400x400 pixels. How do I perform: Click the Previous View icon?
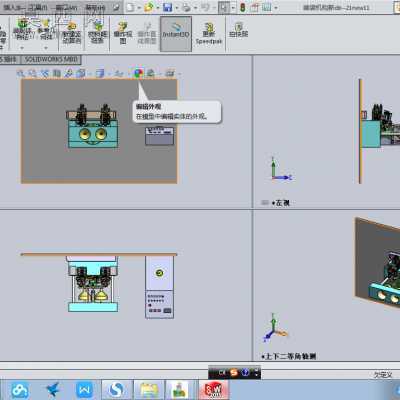44,73
